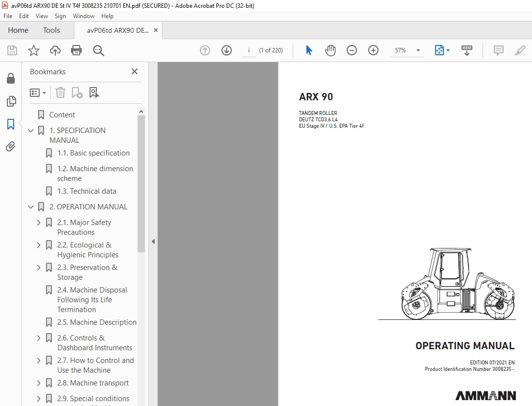This screenshot has height=406, width=532.
Task: Add a comment with the sticky note icon
Action: [497, 50]
